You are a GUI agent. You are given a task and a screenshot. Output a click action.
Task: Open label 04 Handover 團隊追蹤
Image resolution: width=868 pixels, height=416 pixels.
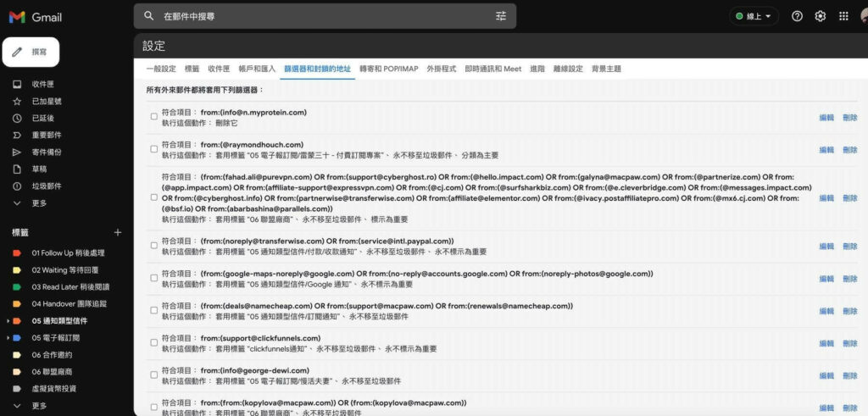pos(70,303)
